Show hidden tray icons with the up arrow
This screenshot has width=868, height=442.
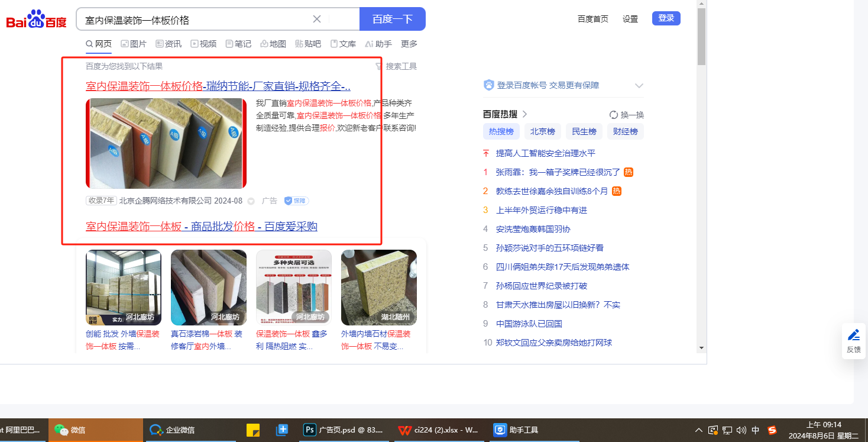coord(699,430)
